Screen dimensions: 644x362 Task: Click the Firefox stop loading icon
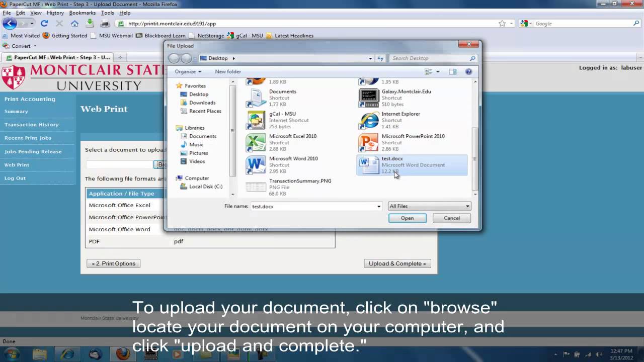(59, 23)
